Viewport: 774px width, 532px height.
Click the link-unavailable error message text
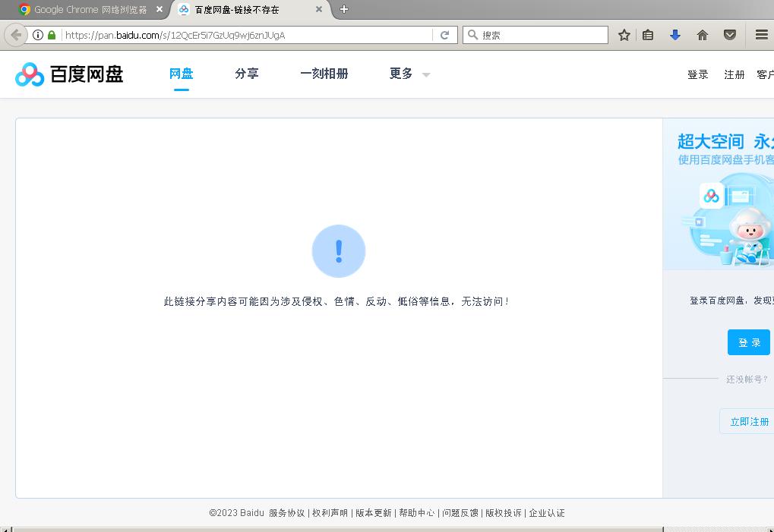(x=336, y=301)
